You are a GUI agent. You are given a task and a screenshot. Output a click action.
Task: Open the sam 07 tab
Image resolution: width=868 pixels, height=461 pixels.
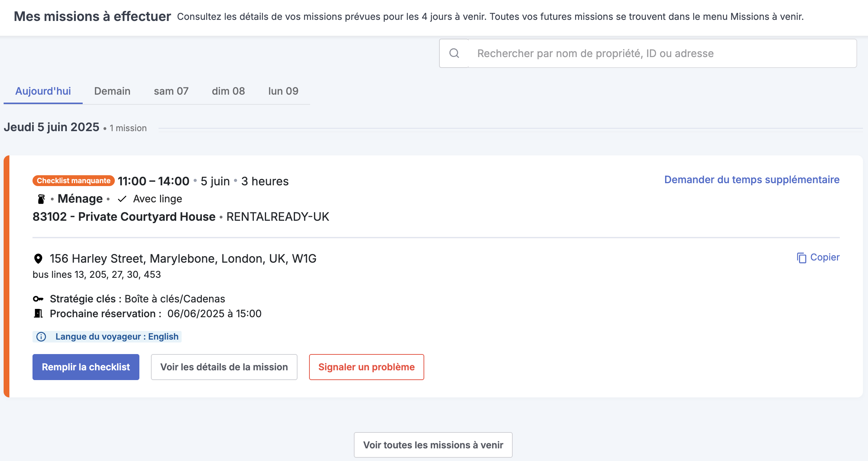pyautogui.click(x=171, y=91)
